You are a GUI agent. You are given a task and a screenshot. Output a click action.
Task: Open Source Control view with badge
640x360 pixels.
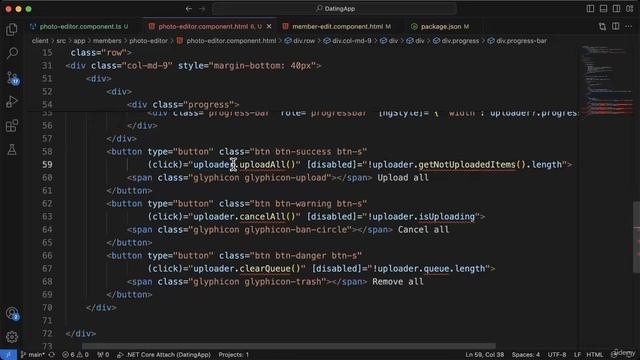pyautogui.click(x=13, y=78)
